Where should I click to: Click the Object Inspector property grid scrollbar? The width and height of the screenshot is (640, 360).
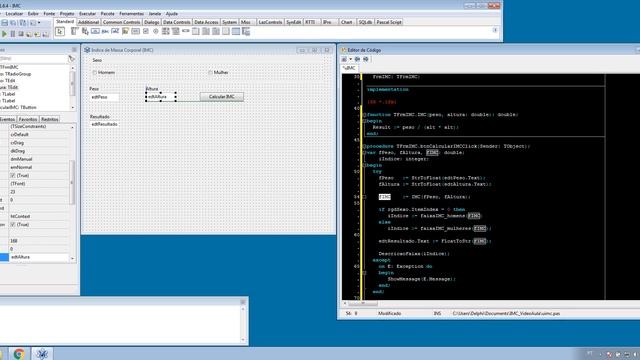pos(72,182)
